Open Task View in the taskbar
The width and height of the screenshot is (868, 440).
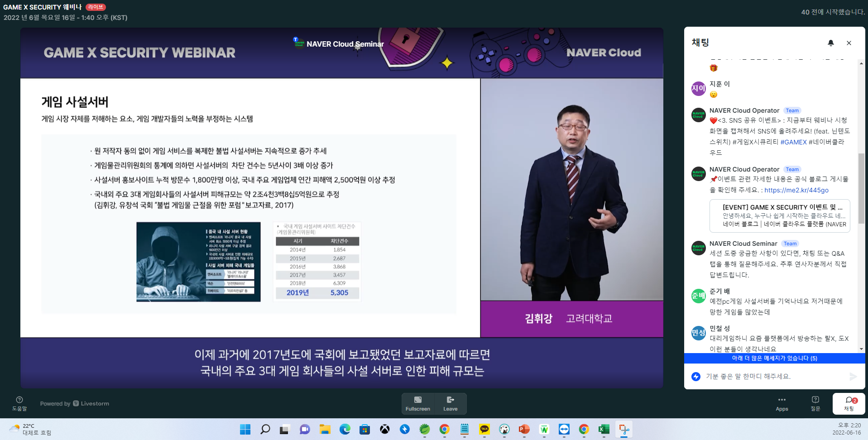pos(285,429)
